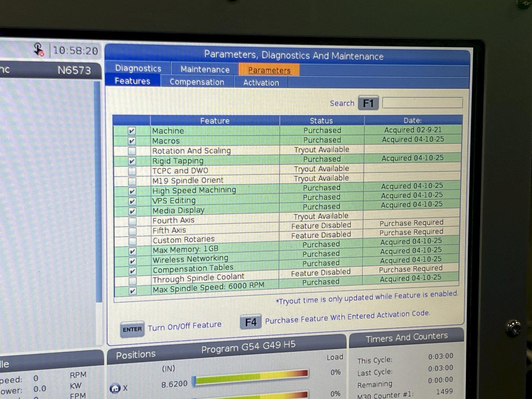Select 'Feature Disabled' status for Fifth Axis
Image resolution: width=532 pixels, height=399 pixels.
[x=321, y=226]
